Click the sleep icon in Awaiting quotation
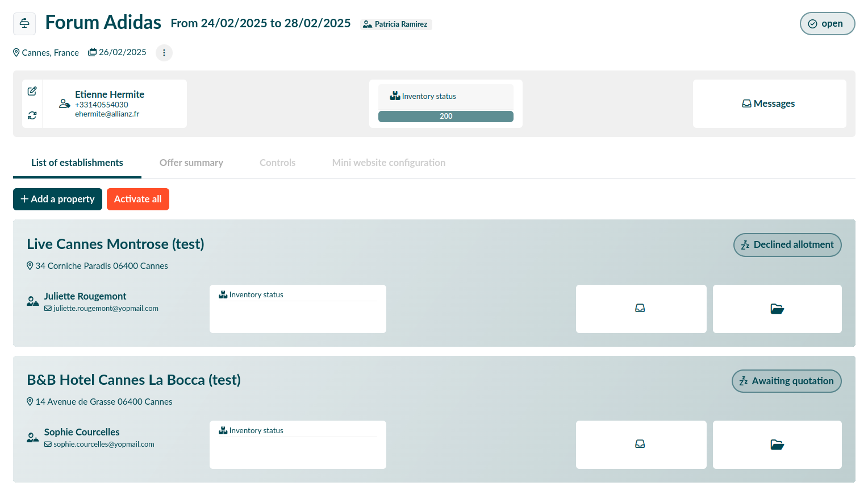Viewport: 868px width, 486px height. click(744, 381)
